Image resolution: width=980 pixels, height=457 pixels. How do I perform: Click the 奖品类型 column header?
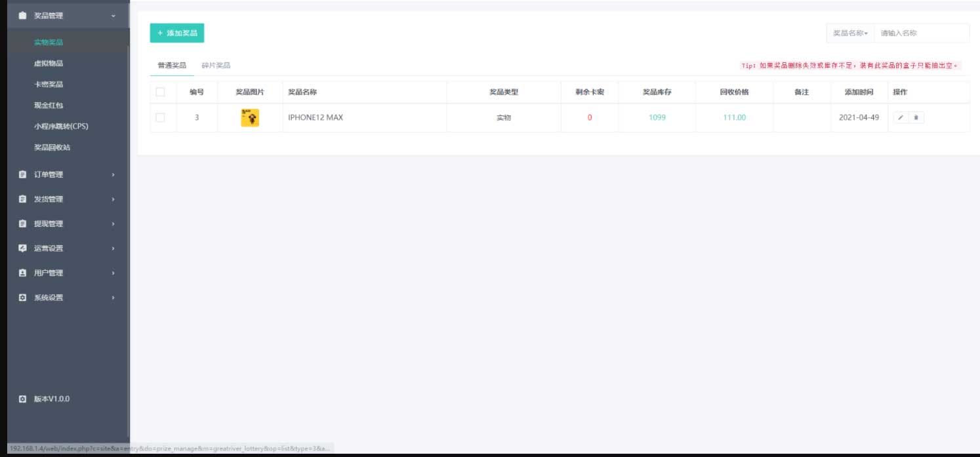tap(504, 92)
